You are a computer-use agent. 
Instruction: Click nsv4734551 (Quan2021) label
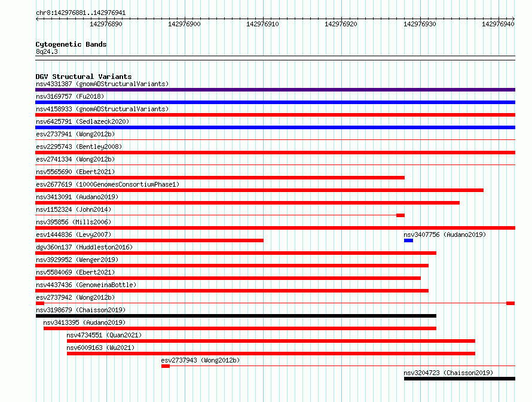tap(104, 335)
